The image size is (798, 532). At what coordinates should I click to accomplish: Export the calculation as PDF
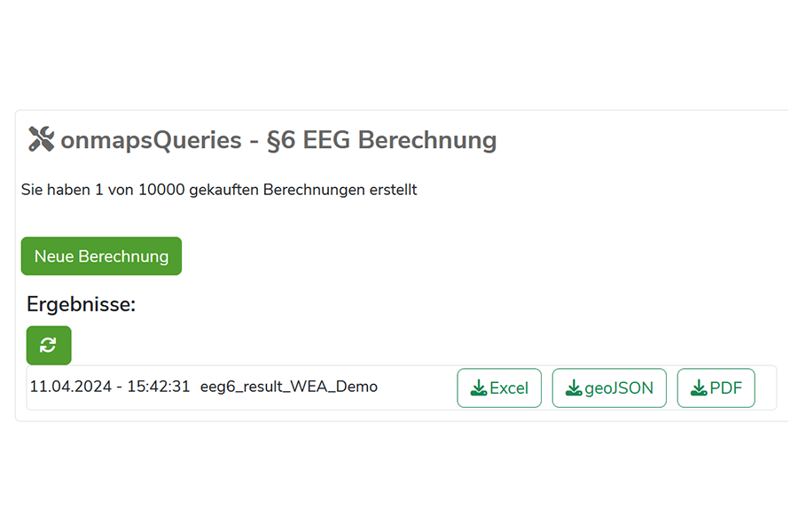click(x=716, y=387)
